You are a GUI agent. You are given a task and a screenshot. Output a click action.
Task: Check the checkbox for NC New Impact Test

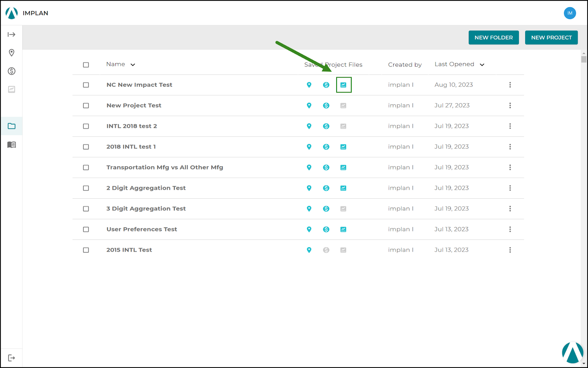pos(86,85)
